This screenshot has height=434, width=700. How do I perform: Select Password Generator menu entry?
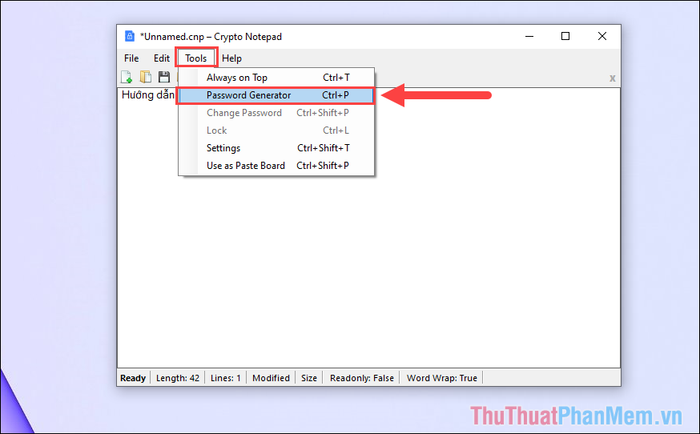click(x=276, y=95)
